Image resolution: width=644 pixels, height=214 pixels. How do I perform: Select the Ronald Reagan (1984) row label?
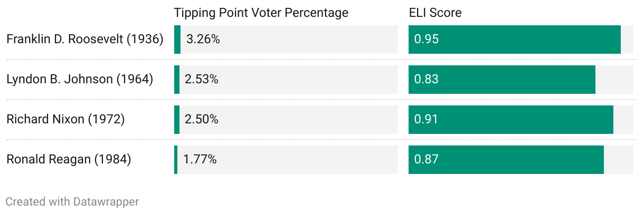tap(69, 160)
